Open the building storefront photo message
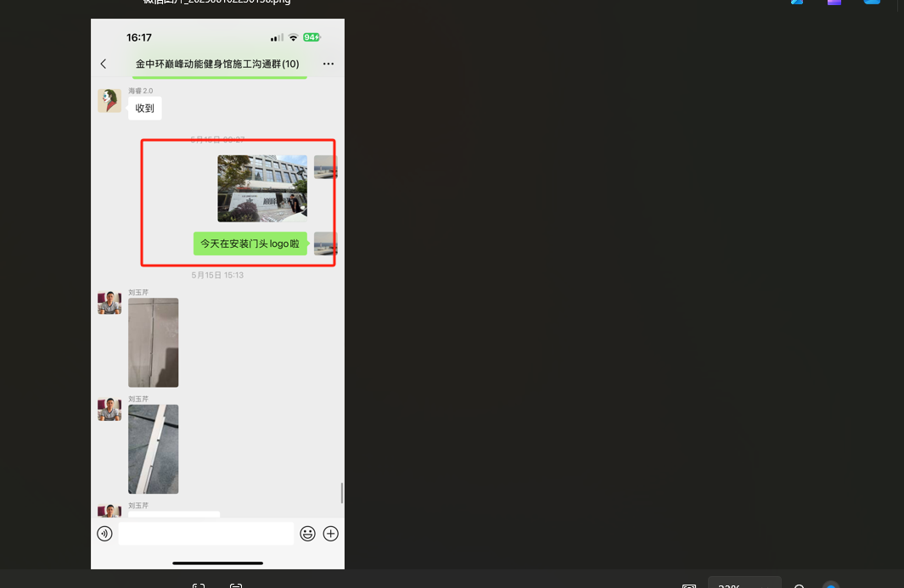Image resolution: width=904 pixels, height=588 pixels. click(262, 188)
